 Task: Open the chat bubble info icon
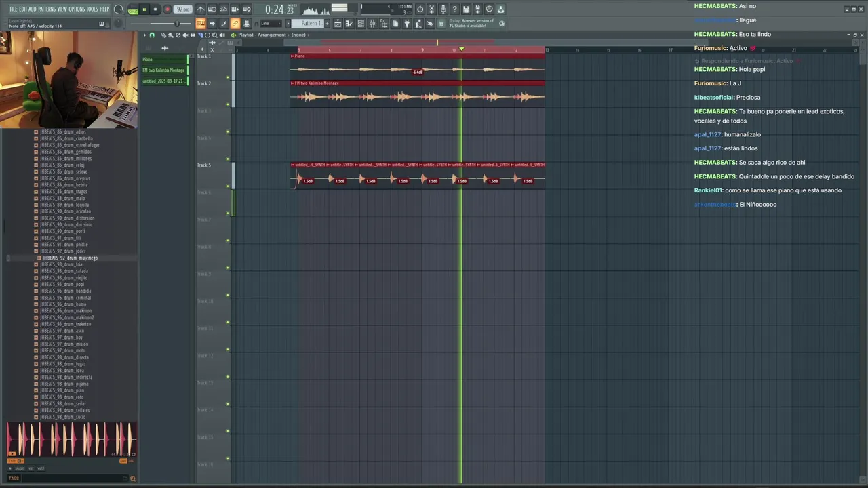coord(489,9)
